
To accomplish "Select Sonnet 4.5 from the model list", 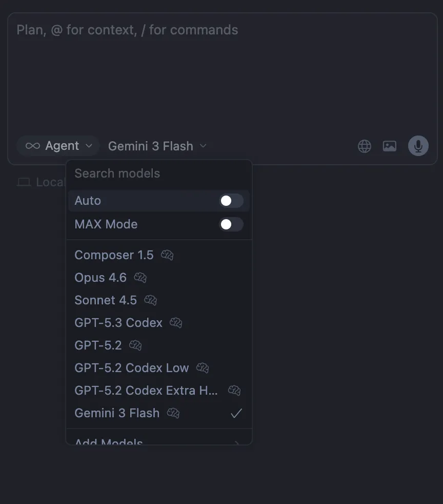I will point(106,300).
